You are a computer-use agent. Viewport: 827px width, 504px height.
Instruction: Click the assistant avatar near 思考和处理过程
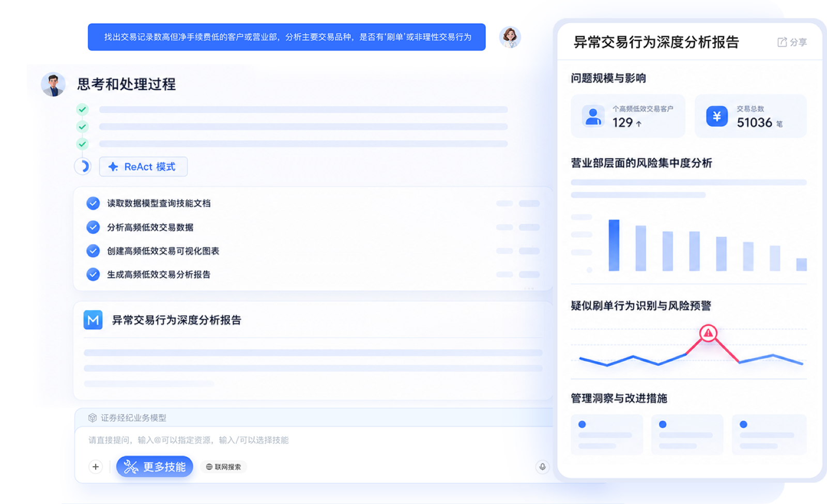coord(53,84)
